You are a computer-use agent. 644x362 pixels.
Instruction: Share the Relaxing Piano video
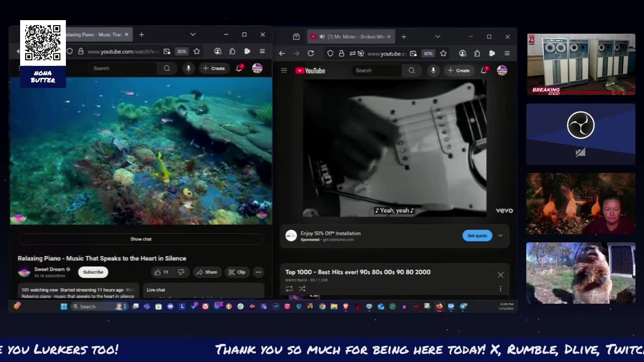point(207,272)
